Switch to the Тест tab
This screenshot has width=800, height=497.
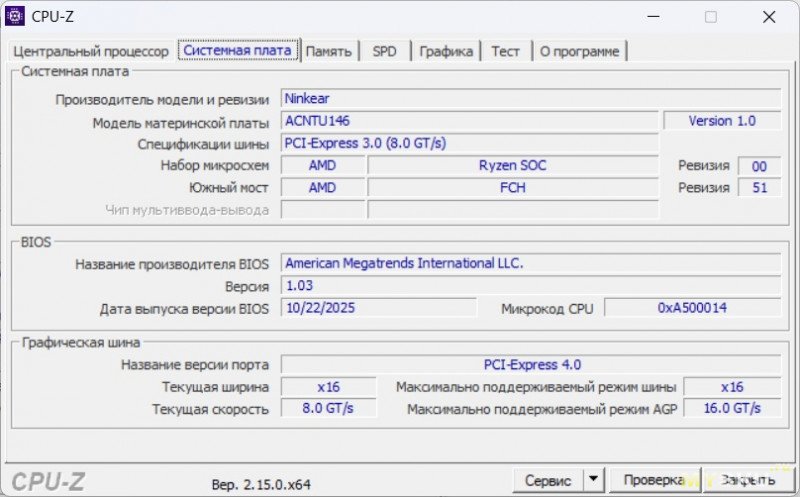point(505,51)
